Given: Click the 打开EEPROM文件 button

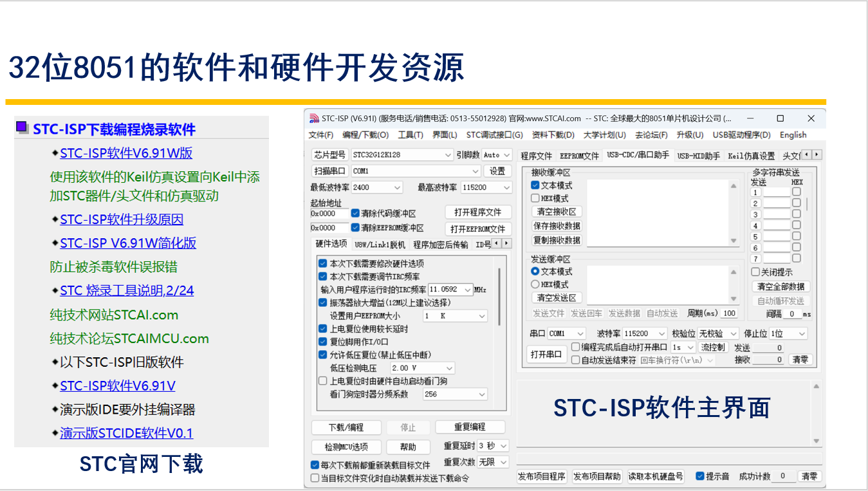Looking at the screenshot, I should (477, 229).
